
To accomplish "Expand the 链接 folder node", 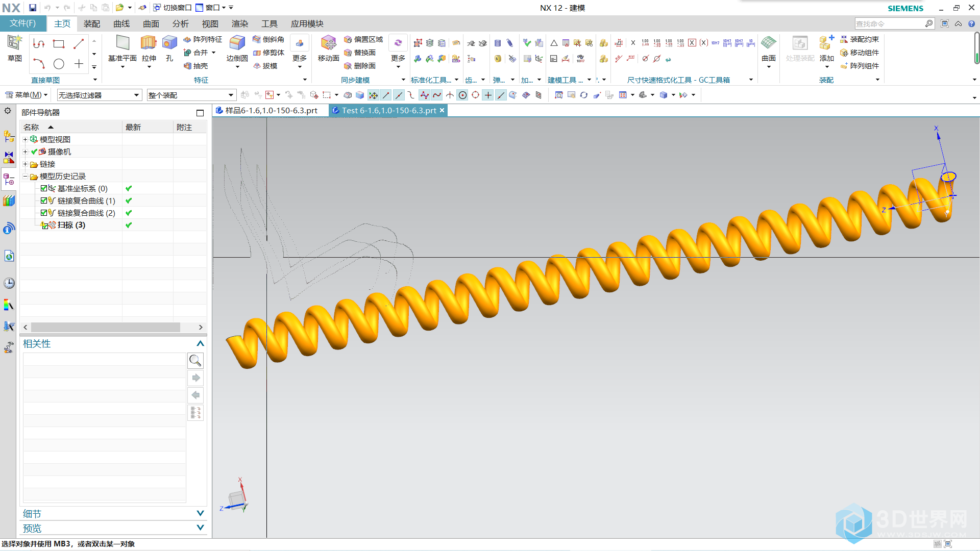I will tap(25, 164).
